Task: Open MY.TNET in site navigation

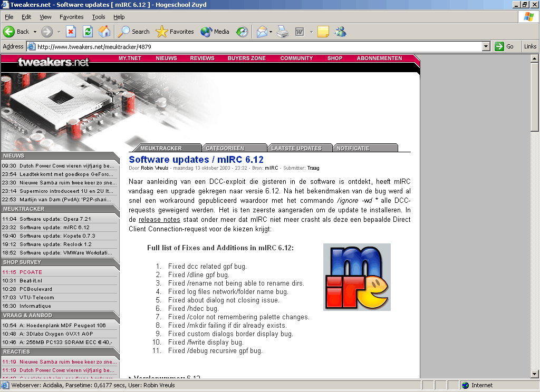Action: pyautogui.click(x=130, y=58)
